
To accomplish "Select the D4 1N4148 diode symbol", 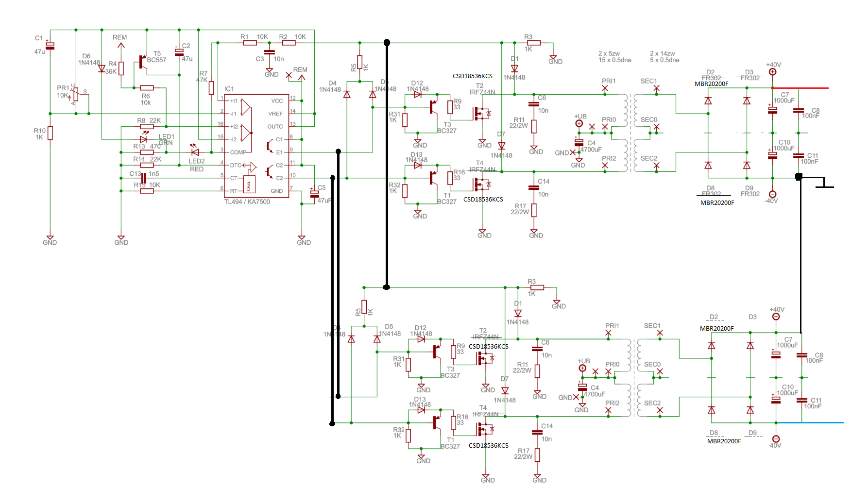I will point(347,94).
